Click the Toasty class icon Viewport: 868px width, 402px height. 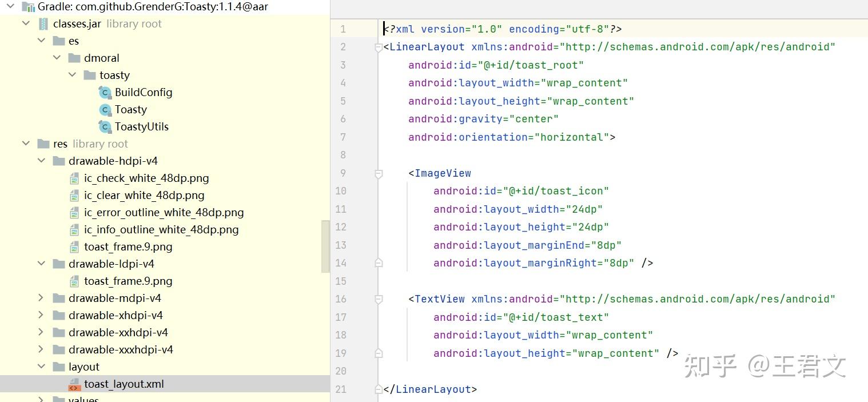pos(105,110)
